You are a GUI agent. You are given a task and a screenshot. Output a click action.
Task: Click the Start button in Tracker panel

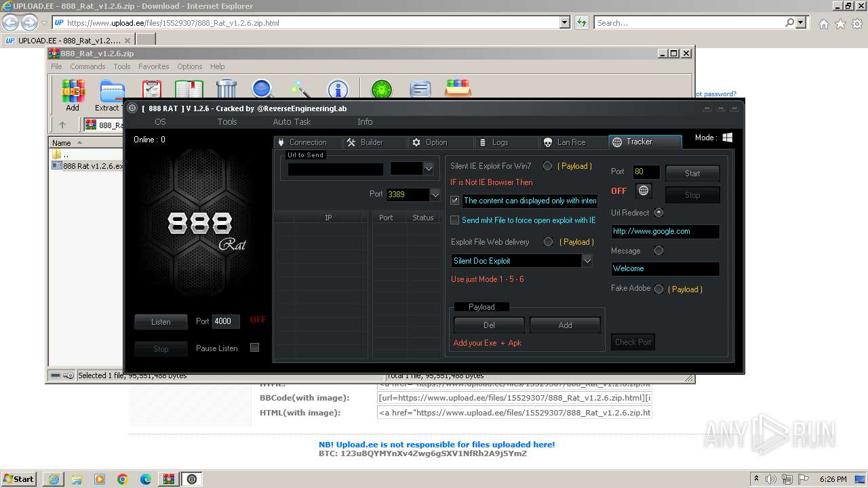tap(692, 174)
